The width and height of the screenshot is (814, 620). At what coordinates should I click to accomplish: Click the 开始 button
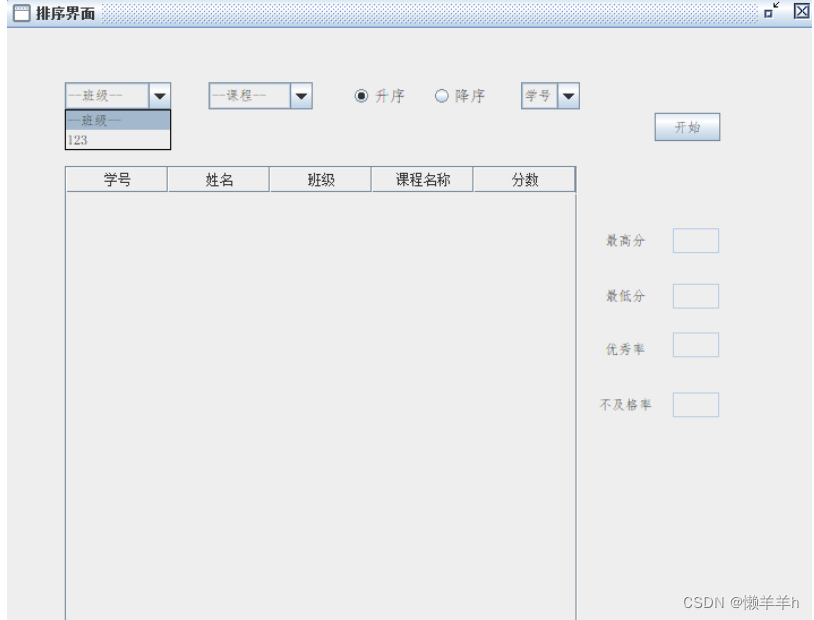(687, 127)
